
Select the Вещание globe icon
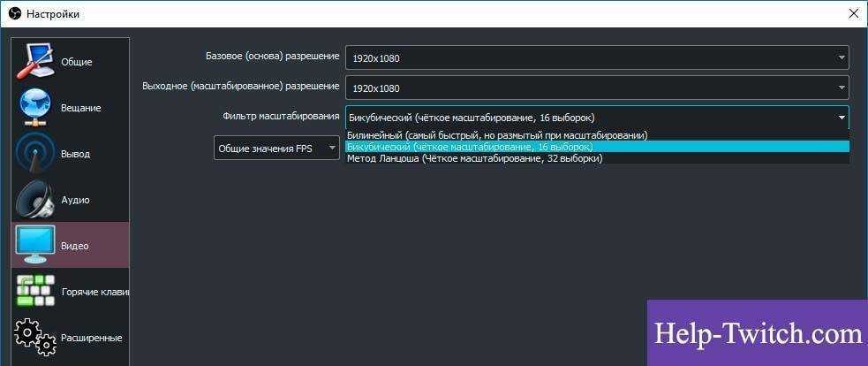click(34, 108)
